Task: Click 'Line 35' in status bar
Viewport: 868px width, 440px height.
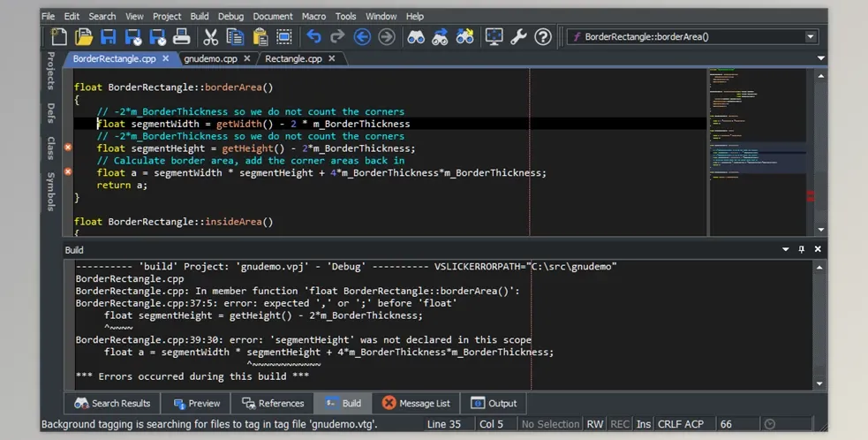Action: pos(444,424)
